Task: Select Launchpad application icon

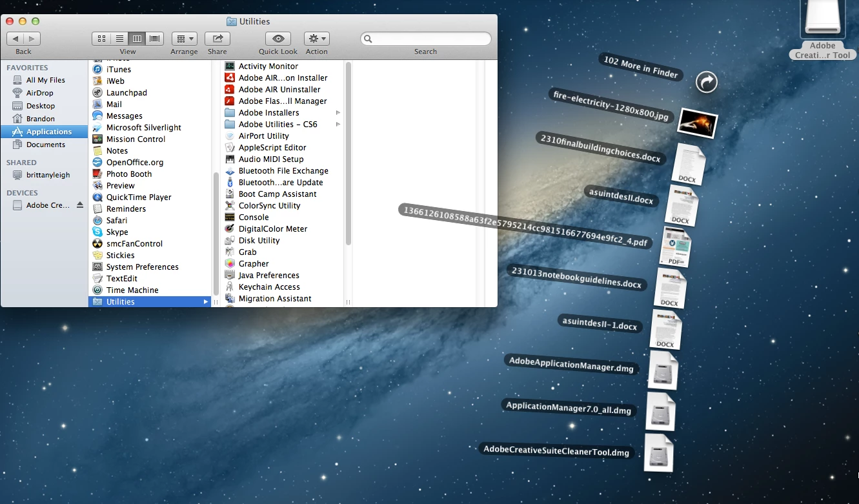Action: point(97,92)
